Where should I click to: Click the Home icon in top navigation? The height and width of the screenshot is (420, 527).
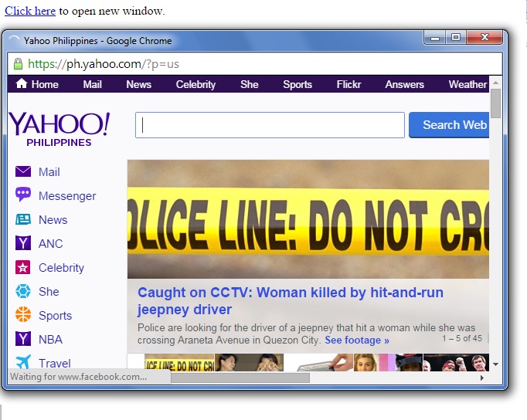[x=22, y=84]
